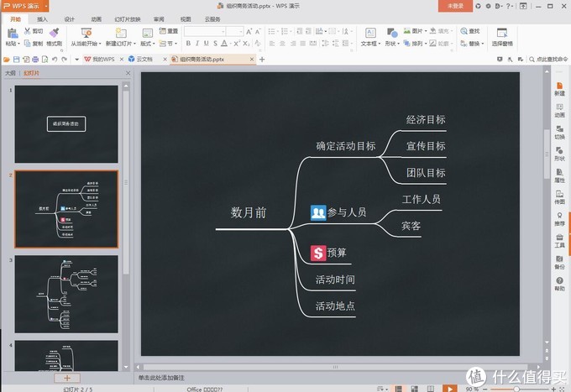Open the 属性 properties pane in right sidebar
This screenshot has width=571, height=392.
tap(560, 175)
